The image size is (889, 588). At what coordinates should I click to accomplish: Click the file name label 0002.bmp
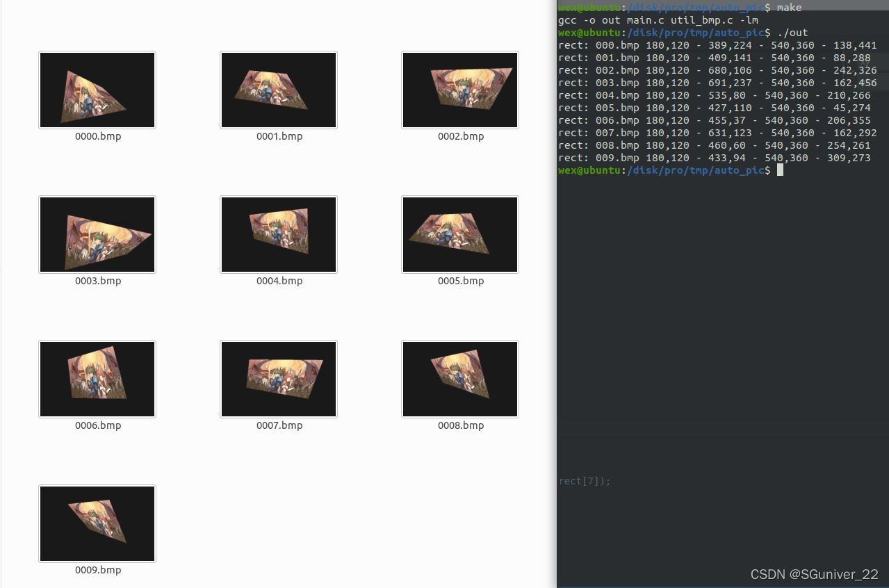[461, 136]
